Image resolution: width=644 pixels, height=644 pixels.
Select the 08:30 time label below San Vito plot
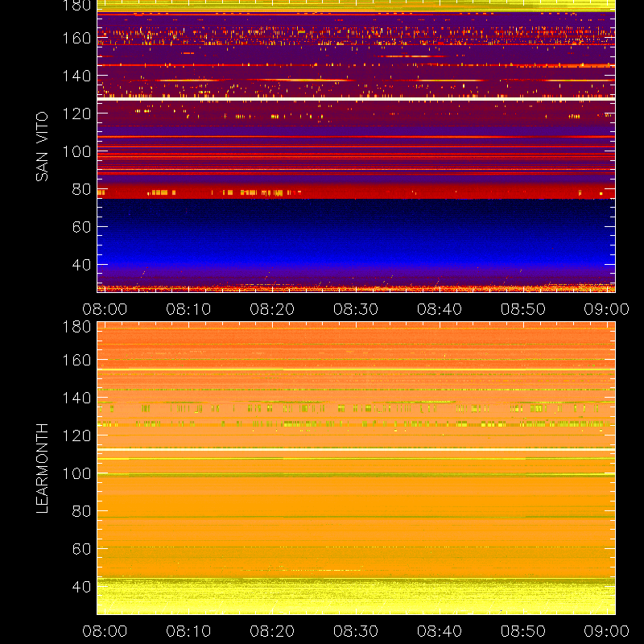click(356, 309)
